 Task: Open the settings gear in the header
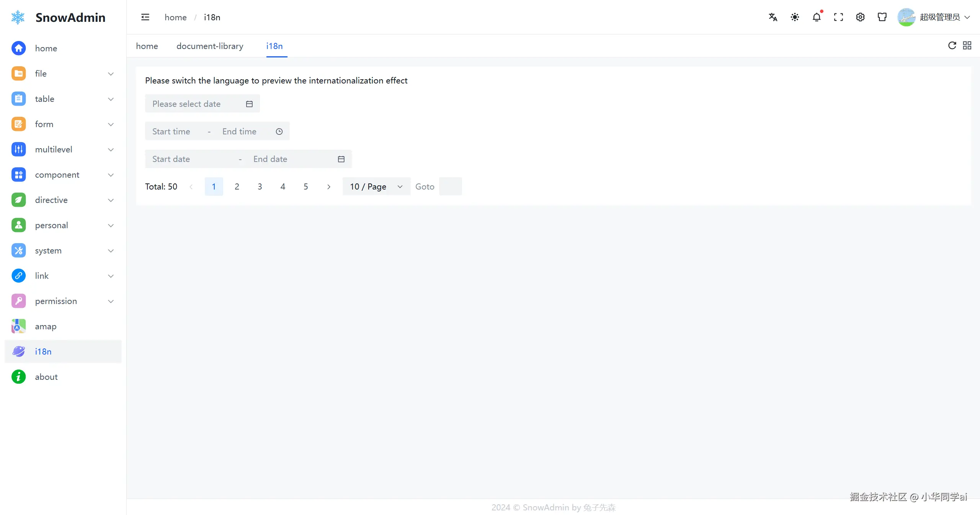pyautogui.click(x=860, y=17)
